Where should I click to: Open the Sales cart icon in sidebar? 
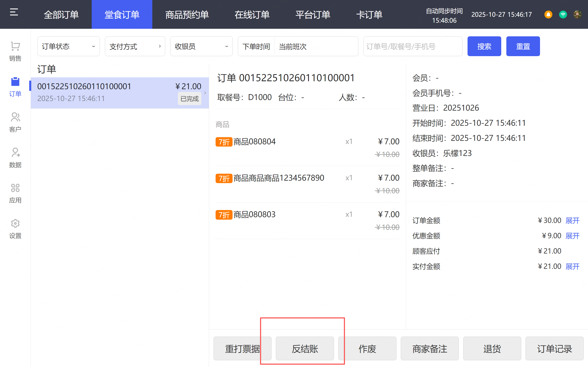tap(15, 46)
